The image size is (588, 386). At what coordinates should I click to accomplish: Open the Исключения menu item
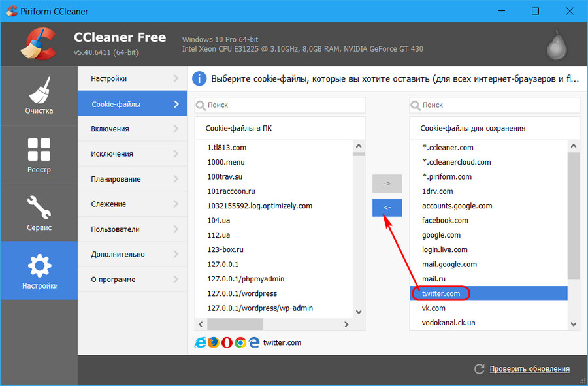click(133, 153)
